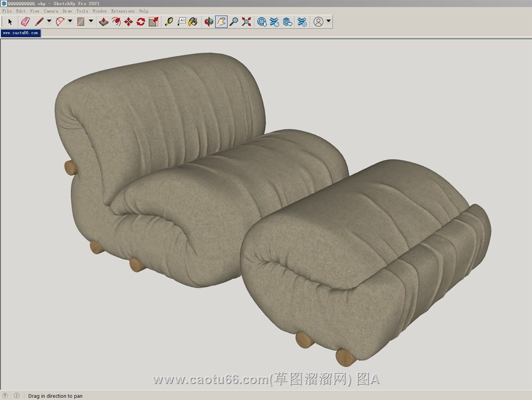This screenshot has width=532, height=400.
Task: Choose the Move tool
Action: pos(128,21)
